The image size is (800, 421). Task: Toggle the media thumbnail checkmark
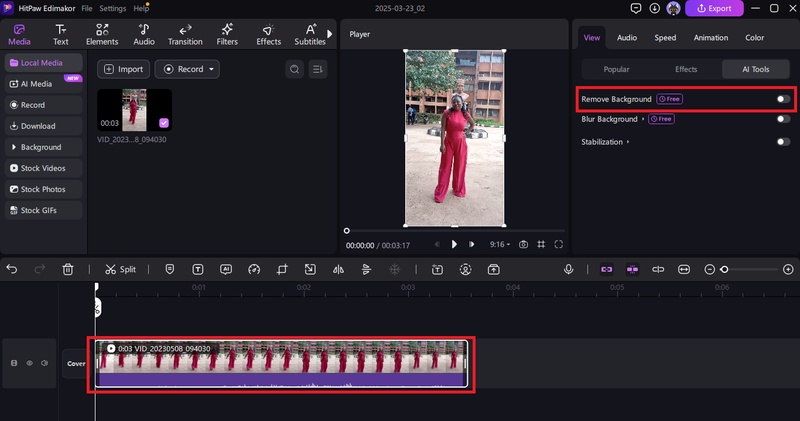click(x=164, y=122)
